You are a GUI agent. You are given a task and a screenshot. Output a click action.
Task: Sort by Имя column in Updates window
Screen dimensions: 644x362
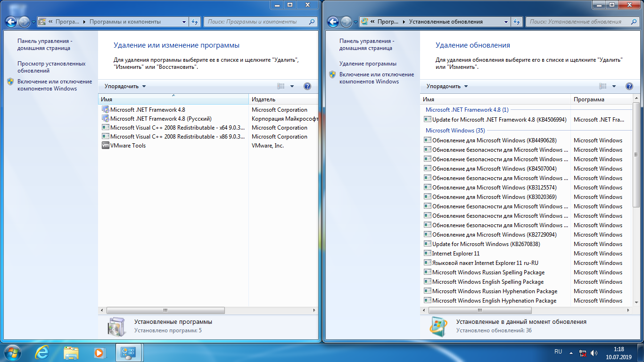[495, 99]
